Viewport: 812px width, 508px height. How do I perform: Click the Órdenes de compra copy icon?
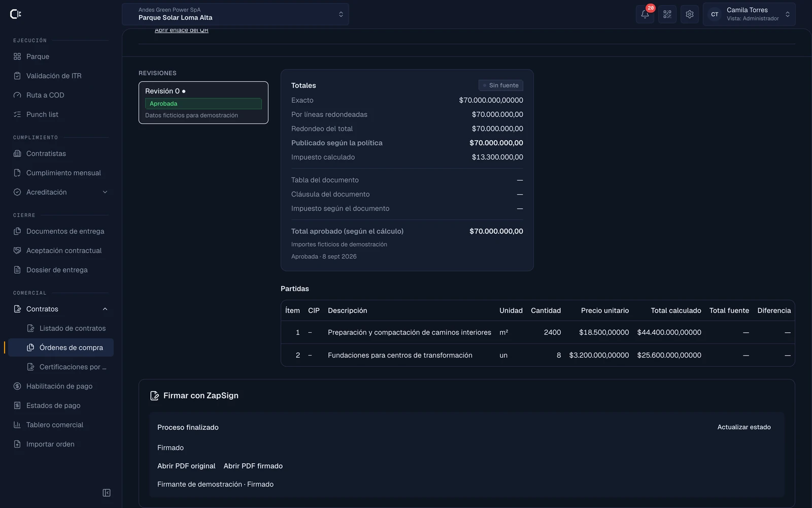coord(30,347)
